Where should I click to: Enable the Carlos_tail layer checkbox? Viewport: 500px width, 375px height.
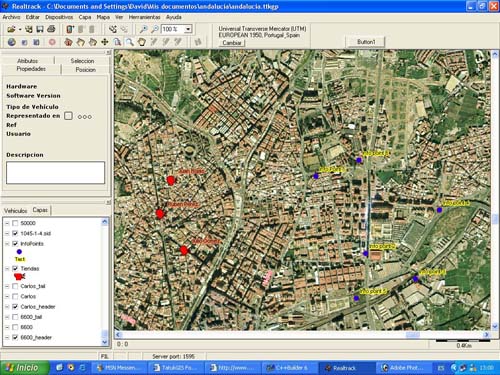pyautogui.click(x=15, y=286)
